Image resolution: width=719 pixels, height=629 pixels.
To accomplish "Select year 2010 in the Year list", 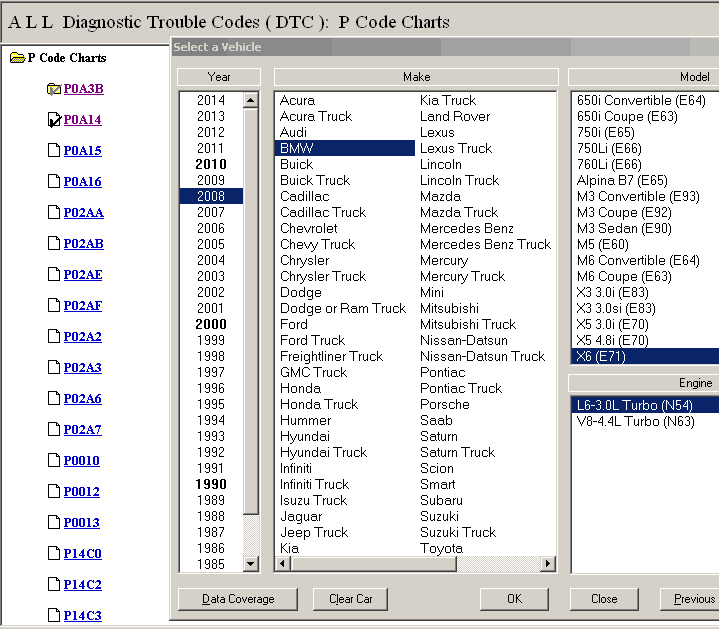I will 211,164.
